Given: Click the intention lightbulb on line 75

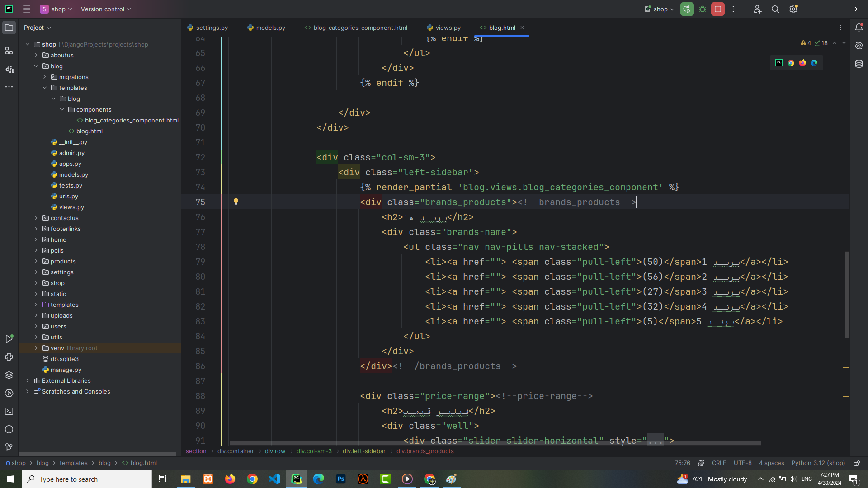Looking at the screenshot, I should coord(236,202).
